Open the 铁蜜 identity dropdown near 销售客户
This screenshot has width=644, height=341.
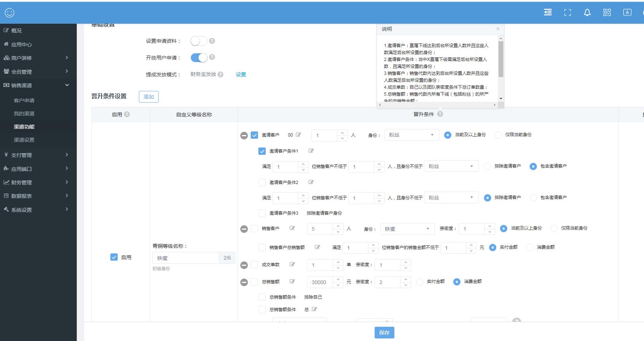coord(407,229)
